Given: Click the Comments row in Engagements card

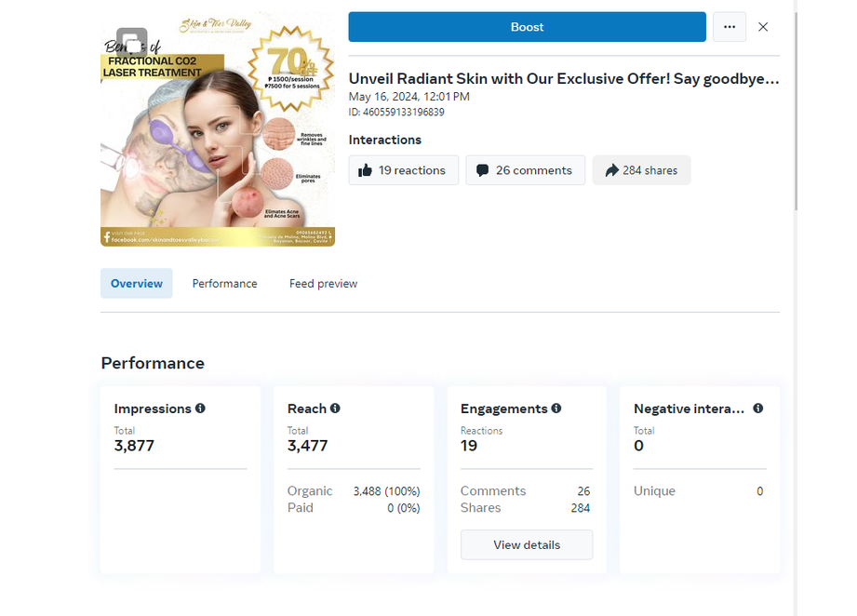Looking at the screenshot, I should tap(526, 490).
